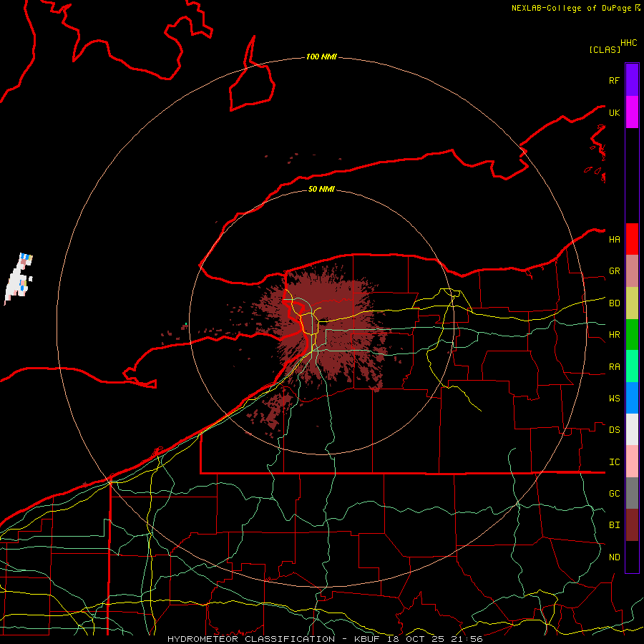This screenshot has height=644, width=644.
Task: Click the BD legend label
Action: point(615,303)
